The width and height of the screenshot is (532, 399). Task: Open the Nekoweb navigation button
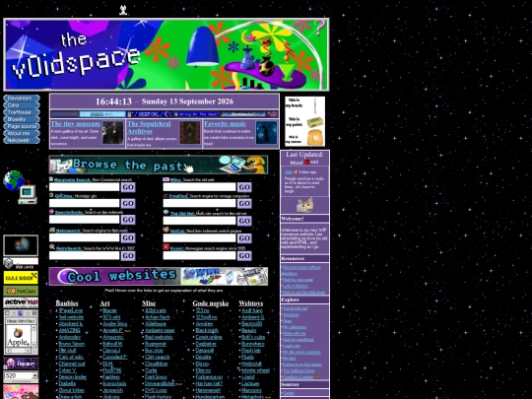(x=22, y=140)
